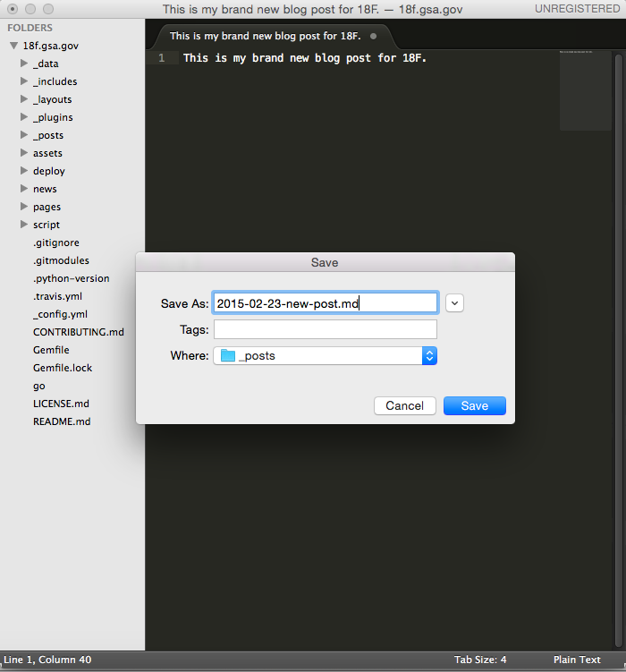Open README.md in the sidebar
The height and width of the screenshot is (672, 626).
coord(62,421)
